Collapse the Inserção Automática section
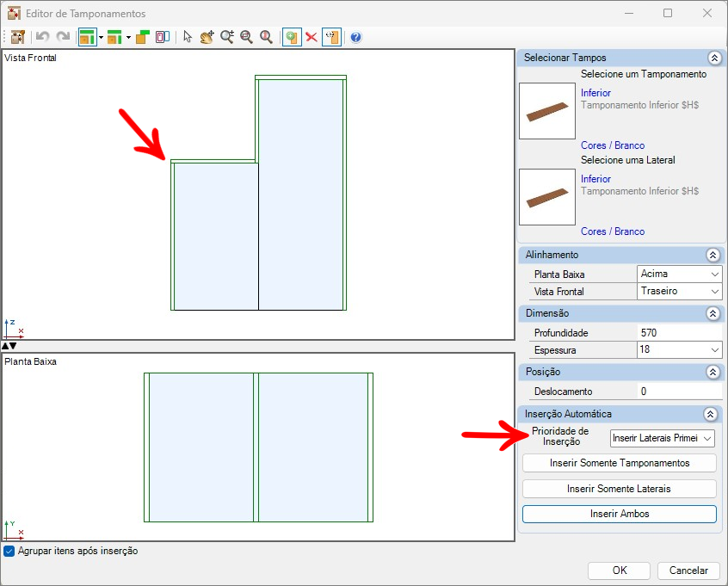728x586 pixels. [710, 414]
